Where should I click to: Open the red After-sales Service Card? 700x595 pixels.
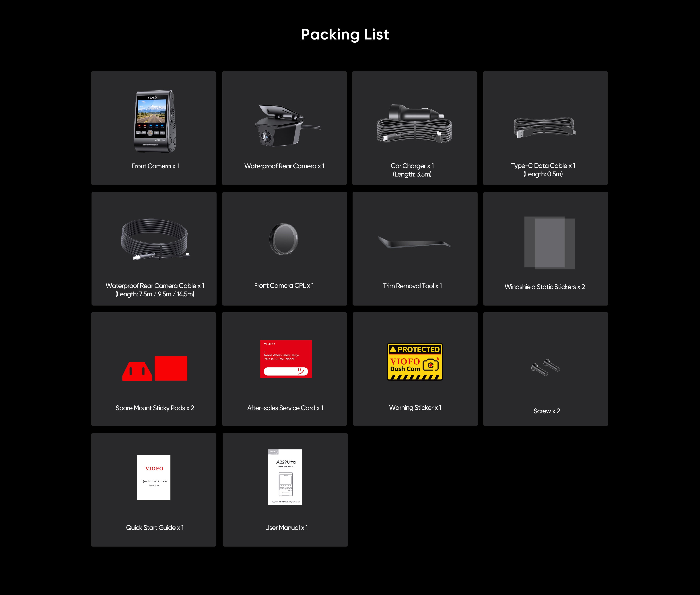pos(286,359)
